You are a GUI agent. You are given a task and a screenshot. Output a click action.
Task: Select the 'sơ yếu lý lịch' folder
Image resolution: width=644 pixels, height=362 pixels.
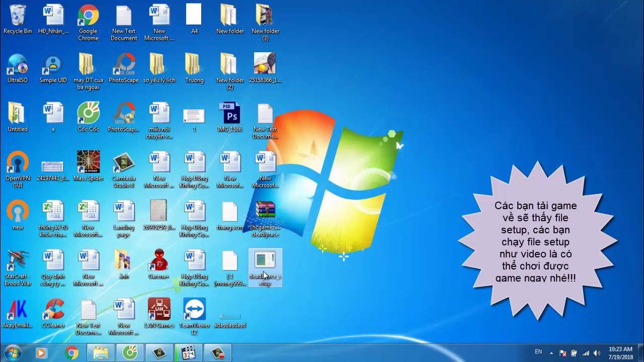coord(159,68)
